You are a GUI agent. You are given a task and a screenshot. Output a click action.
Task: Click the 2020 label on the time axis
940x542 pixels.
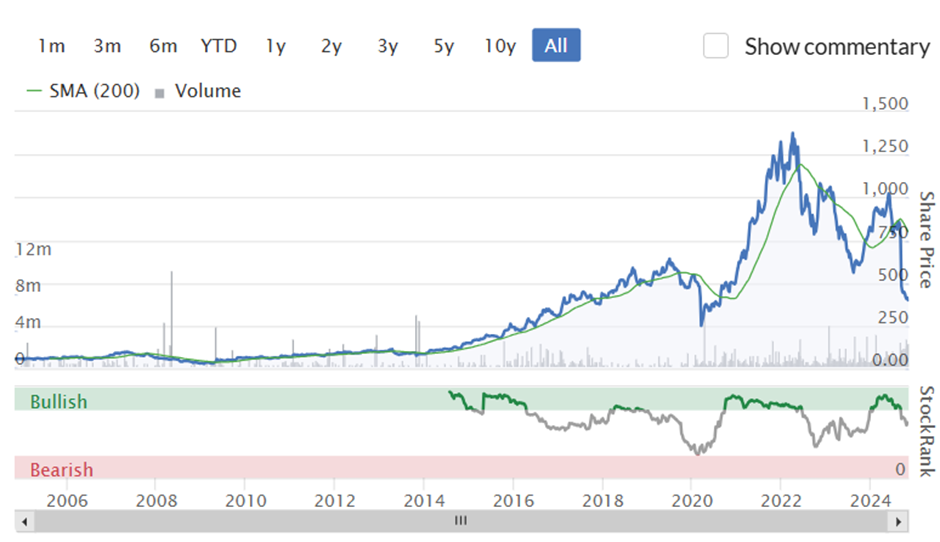(x=692, y=501)
